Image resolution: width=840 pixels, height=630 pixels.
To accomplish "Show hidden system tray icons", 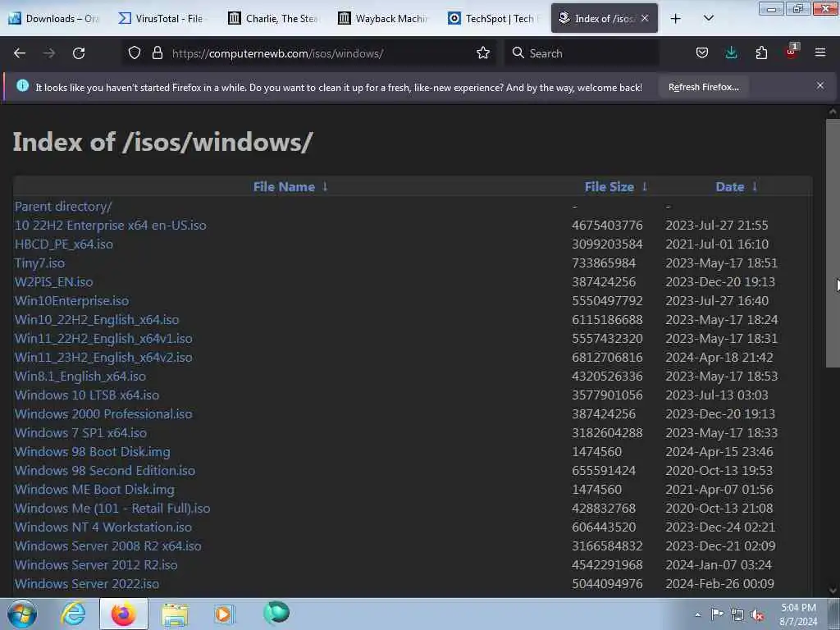I will [697, 614].
